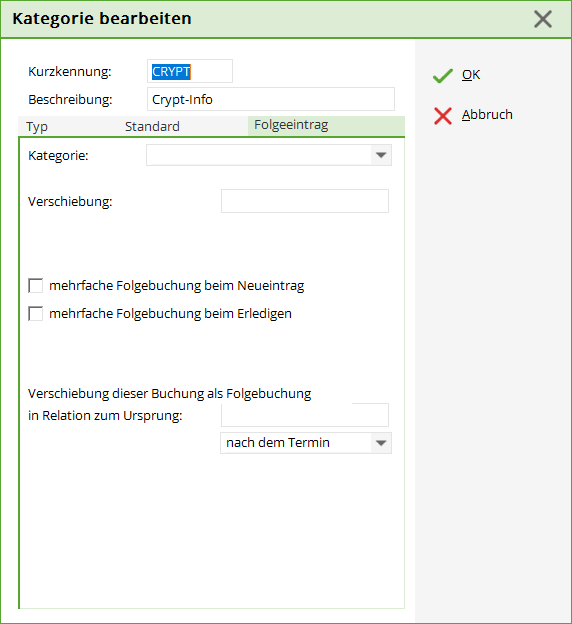Viewport: 572px width, 624px height.
Task: Select the Folgeeintrag tab
Action: coord(291,125)
